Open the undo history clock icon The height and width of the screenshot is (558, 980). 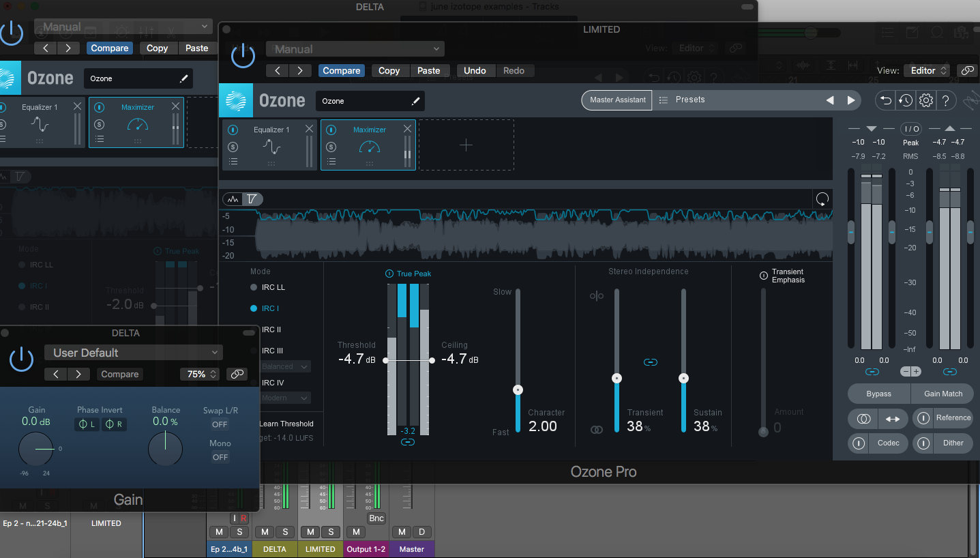pyautogui.click(x=906, y=100)
